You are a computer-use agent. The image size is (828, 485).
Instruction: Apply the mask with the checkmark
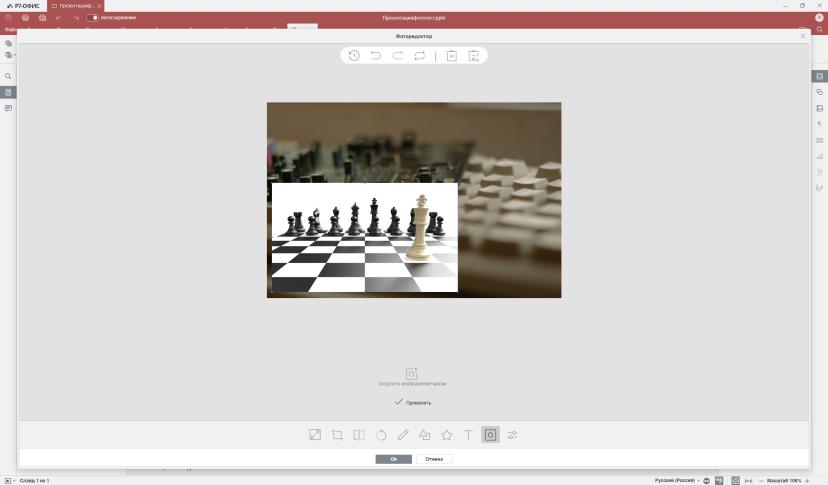click(412, 402)
